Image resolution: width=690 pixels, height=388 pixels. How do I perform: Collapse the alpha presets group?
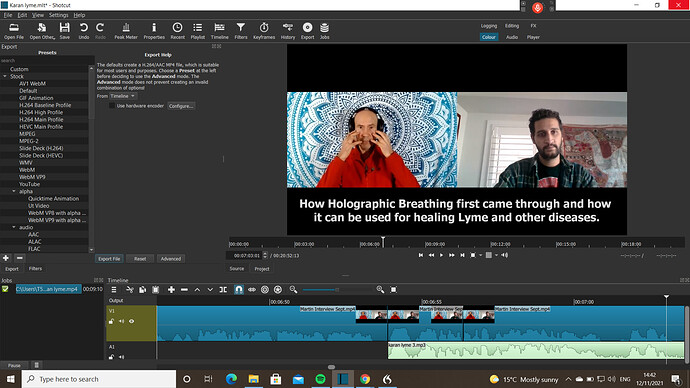pyautogui.click(x=14, y=191)
